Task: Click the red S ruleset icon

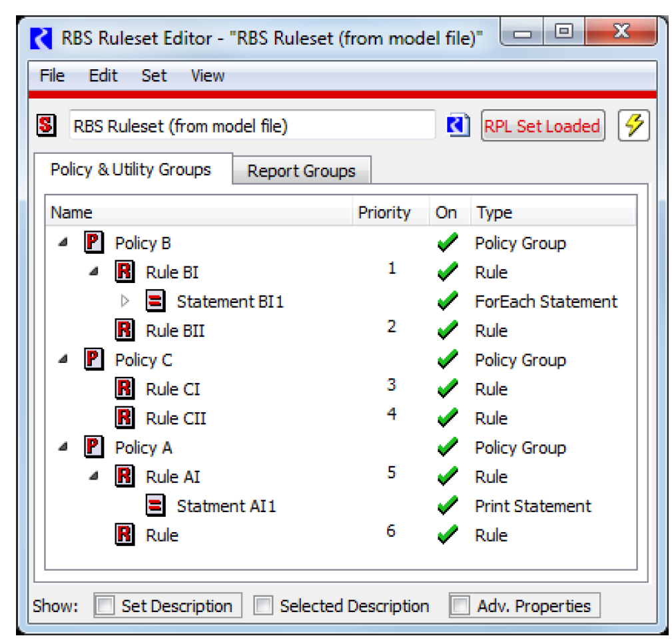Action: (x=45, y=125)
